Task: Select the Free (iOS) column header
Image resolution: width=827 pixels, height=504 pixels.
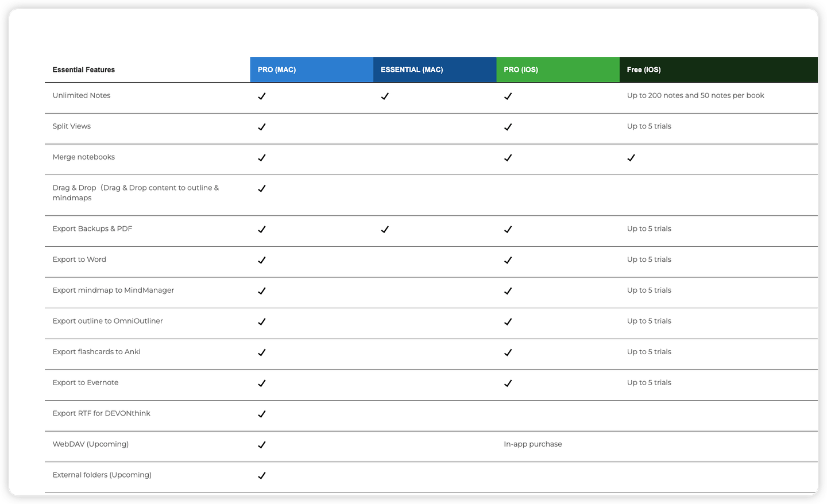Action: click(x=718, y=69)
